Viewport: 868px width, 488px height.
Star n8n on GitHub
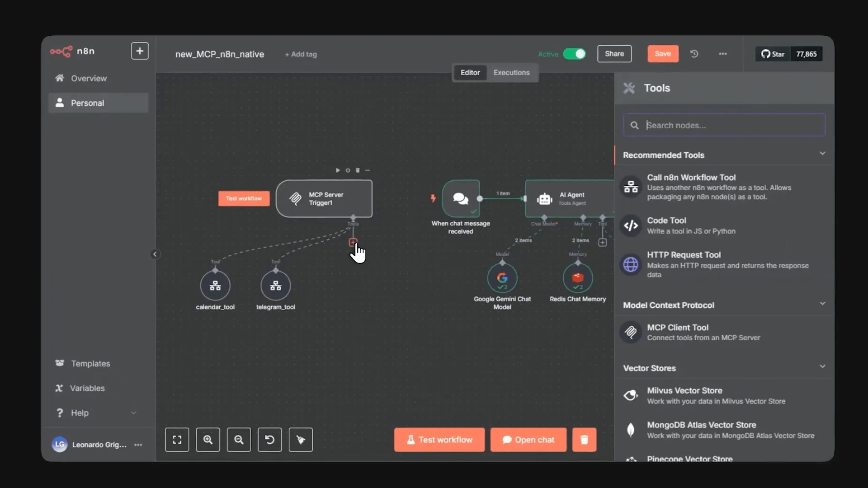(x=773, y=54)
